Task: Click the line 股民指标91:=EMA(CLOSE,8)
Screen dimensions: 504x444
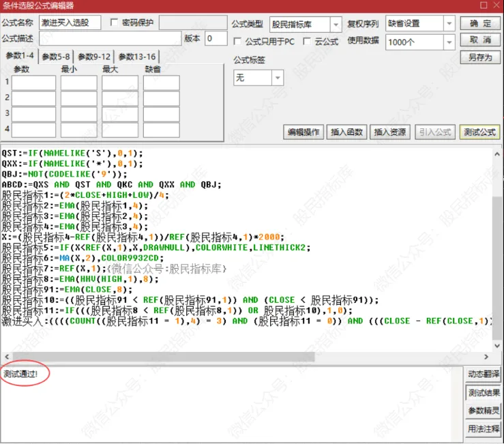Action: tap(67, 290)
